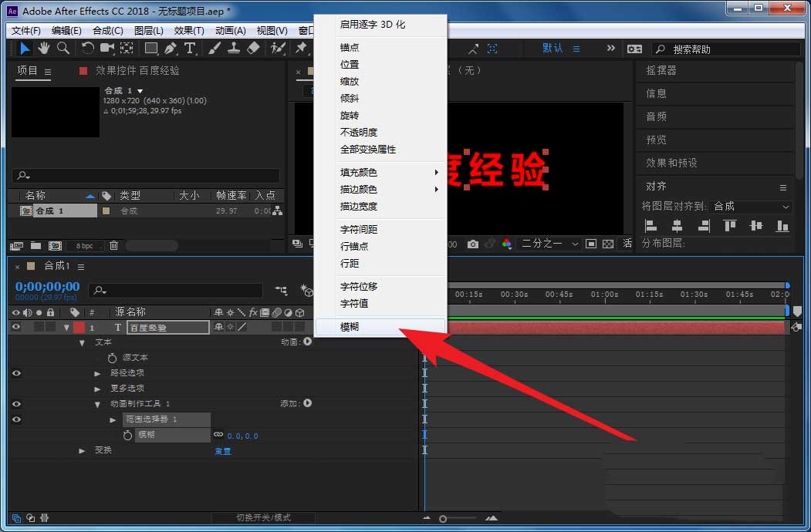Toggle the stopwatch next to 模糊 property
Viewport: 811px width, 532px height.
(128, 435)
